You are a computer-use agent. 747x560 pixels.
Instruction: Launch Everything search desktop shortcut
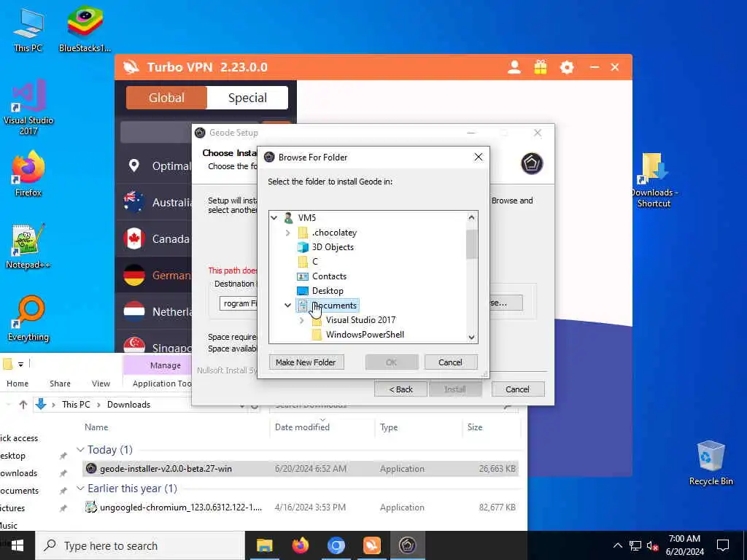tap(28, 319)
